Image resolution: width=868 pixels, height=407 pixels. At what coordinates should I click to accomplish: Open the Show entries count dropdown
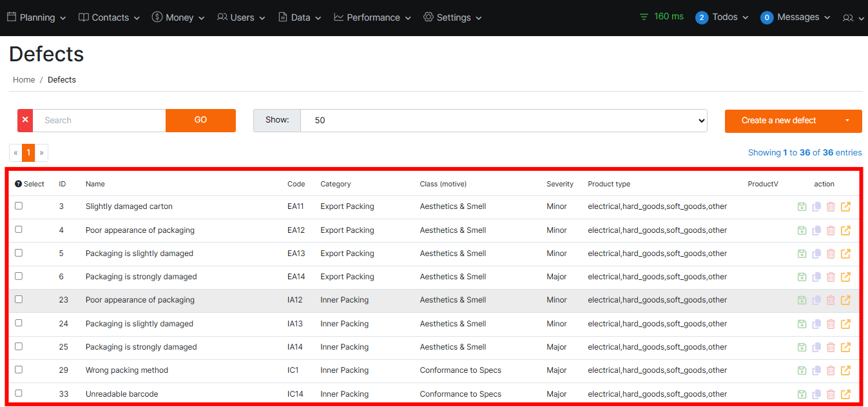click(x=503, y=121)
